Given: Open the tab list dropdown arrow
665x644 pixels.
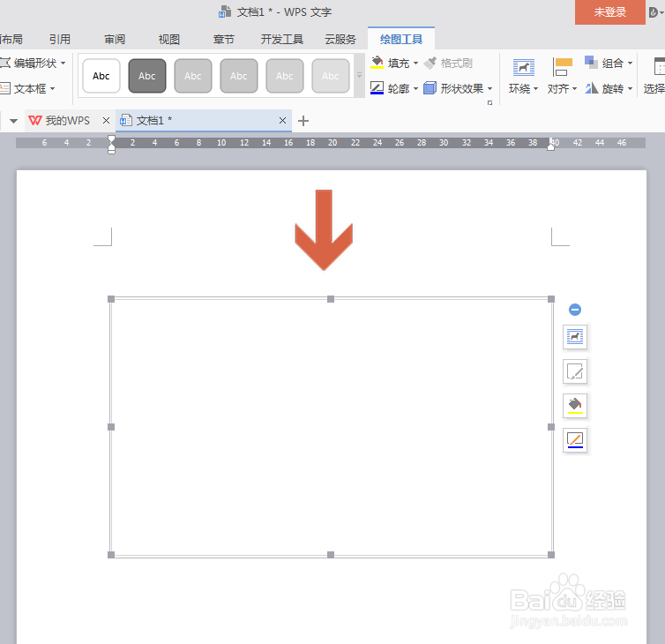Looking at the screenshot, I should (x=13, y=122).
